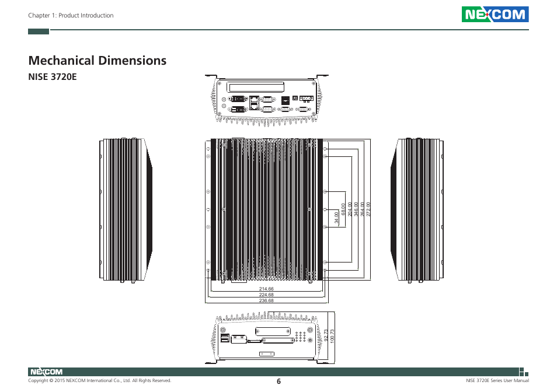Click the copyright notice text
This screenshot has height=392, width=557.
click(x=99, y=380)
